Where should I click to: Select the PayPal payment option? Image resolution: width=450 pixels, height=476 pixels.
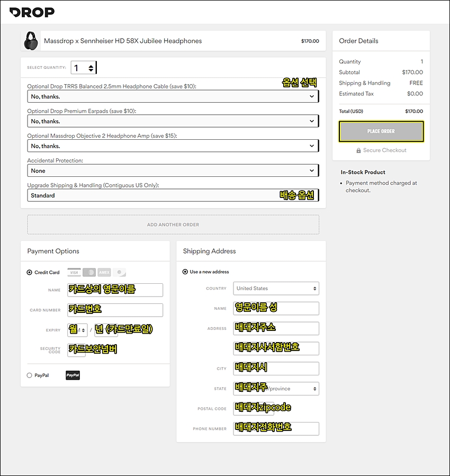tap(30, 375)
